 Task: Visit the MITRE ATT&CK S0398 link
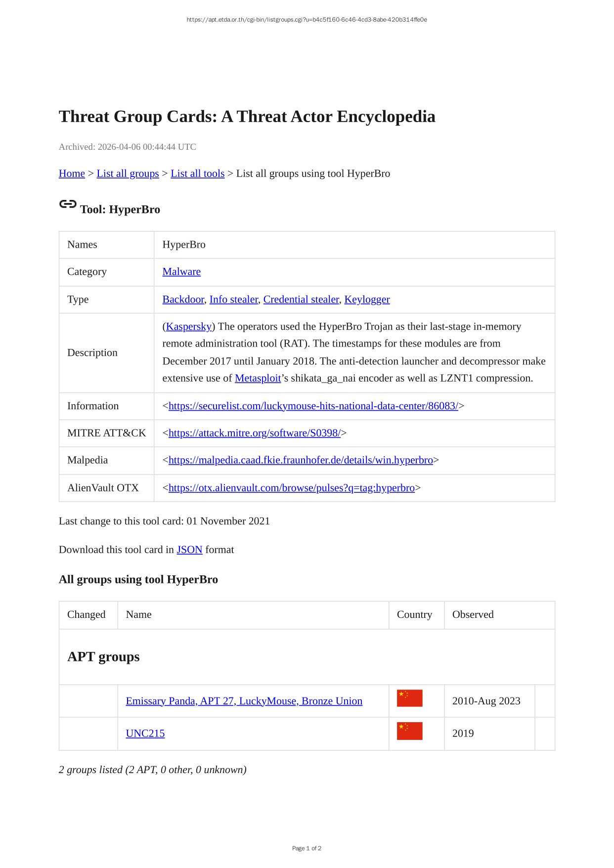[x=254, y=433]
